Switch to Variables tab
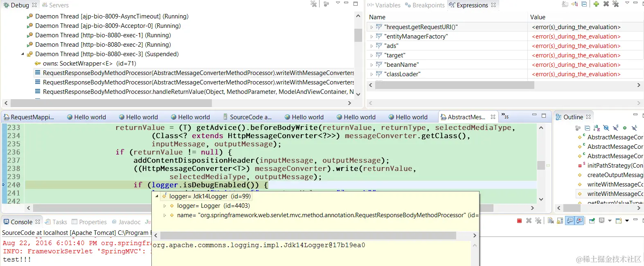 (x=384, y=5)
